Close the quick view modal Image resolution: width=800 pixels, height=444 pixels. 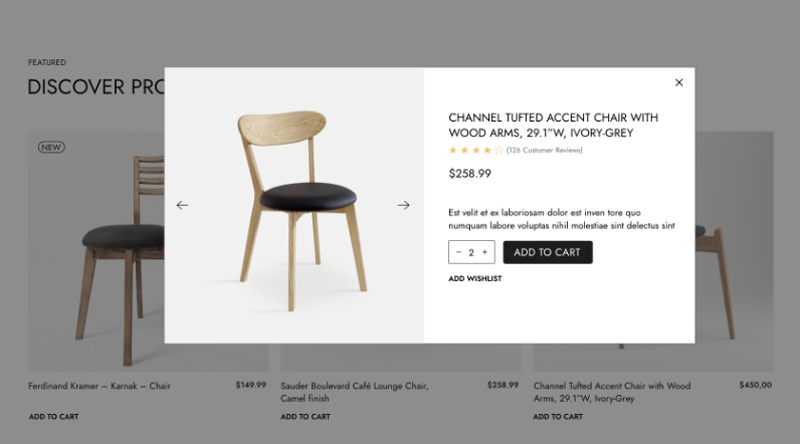(679, 83)
